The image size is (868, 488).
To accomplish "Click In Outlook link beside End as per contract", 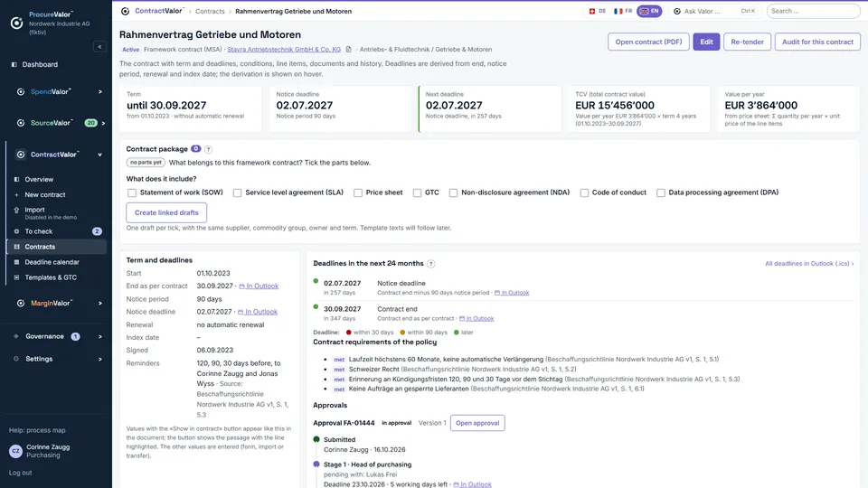I will tap(259, 286).
